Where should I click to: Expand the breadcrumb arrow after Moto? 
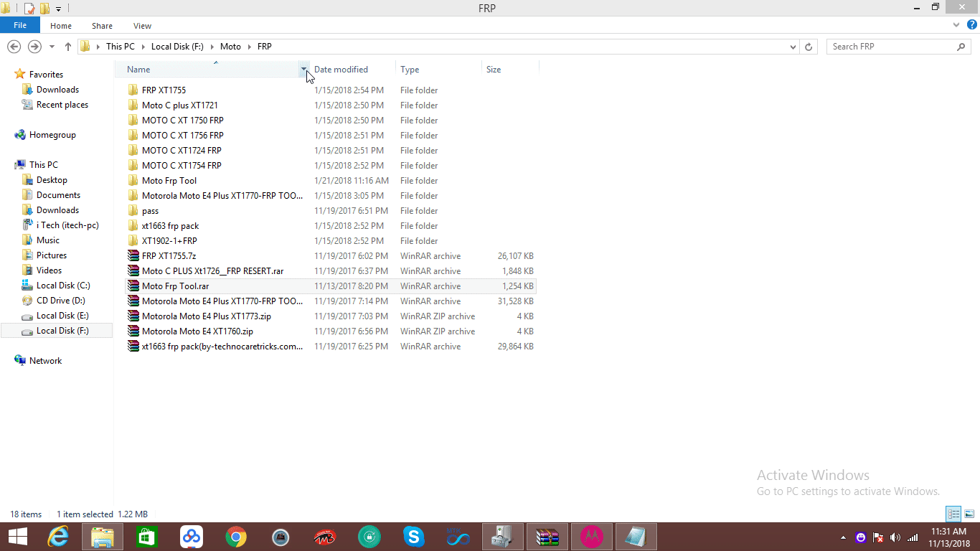249,47
